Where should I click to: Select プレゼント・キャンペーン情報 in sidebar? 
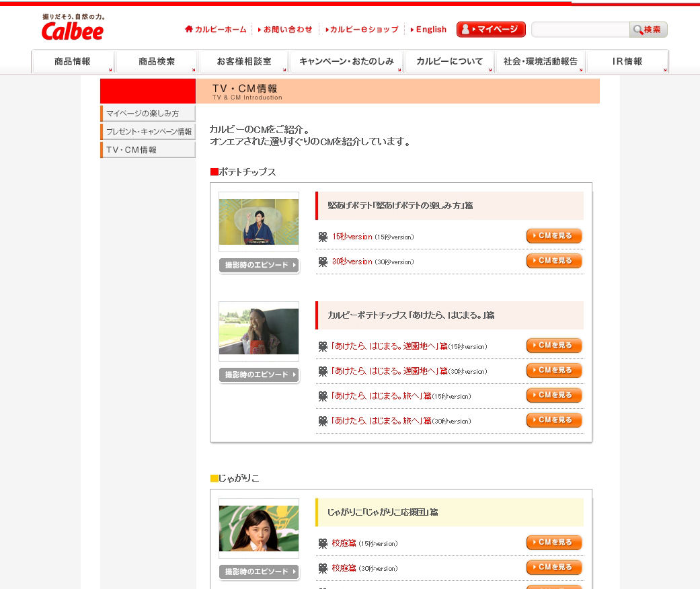coord(148,132)
